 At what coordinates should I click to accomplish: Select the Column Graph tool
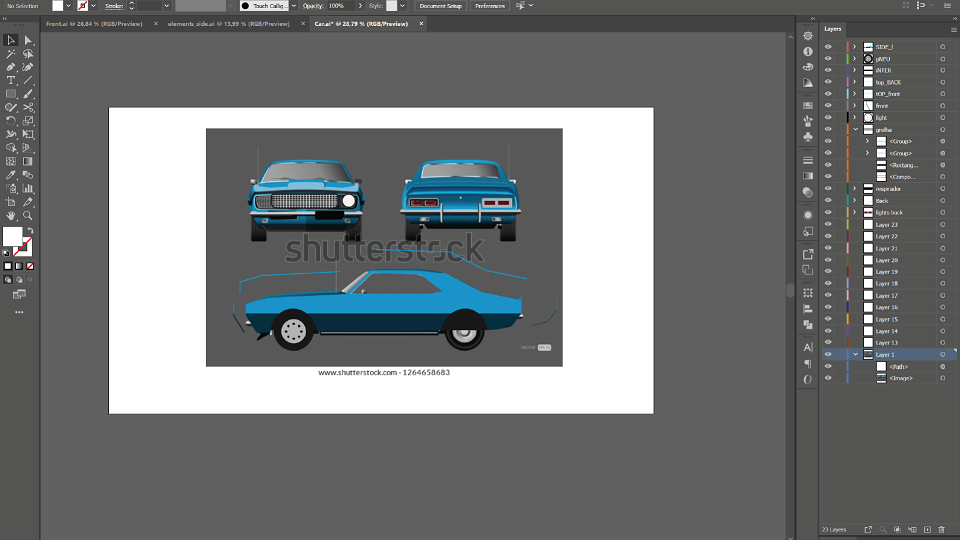pos(28,189)
